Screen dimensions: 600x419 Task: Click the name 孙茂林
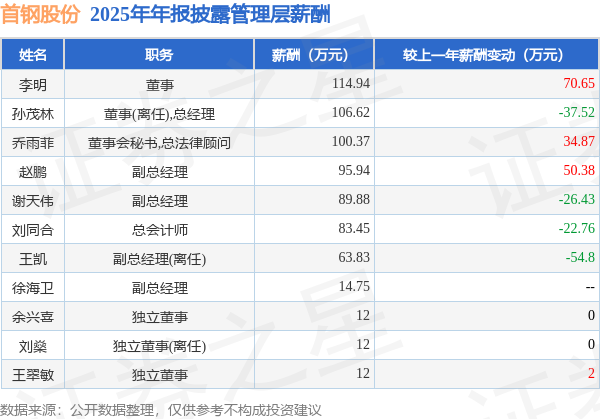(33, 114)
